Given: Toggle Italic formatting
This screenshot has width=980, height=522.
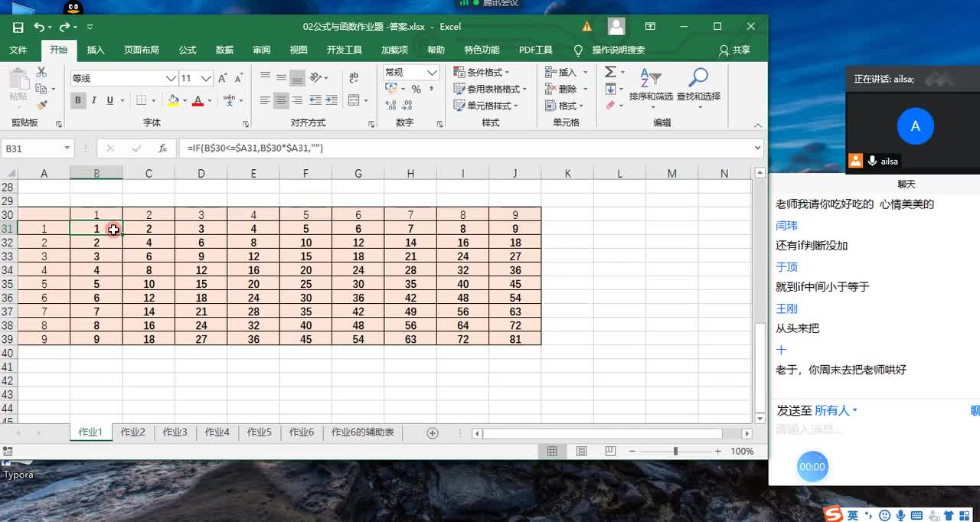Looking at the screenshot, I should [94, 100].
